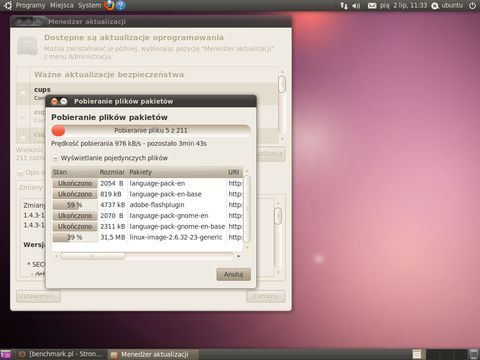Select language-pack-gnome-en row
The height and width of the screenshot is (360, 480).
[147, 216]
